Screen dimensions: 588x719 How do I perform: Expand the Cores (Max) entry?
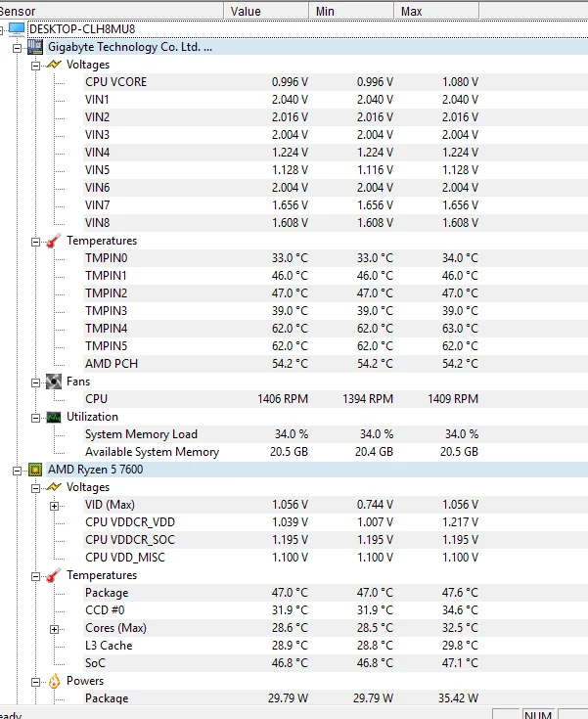tap(54, 629)
